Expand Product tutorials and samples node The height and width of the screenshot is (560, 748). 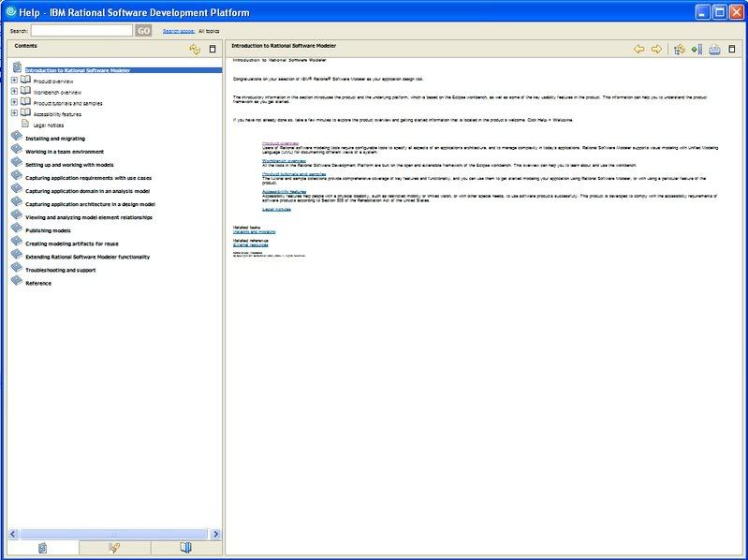[14, 102]
